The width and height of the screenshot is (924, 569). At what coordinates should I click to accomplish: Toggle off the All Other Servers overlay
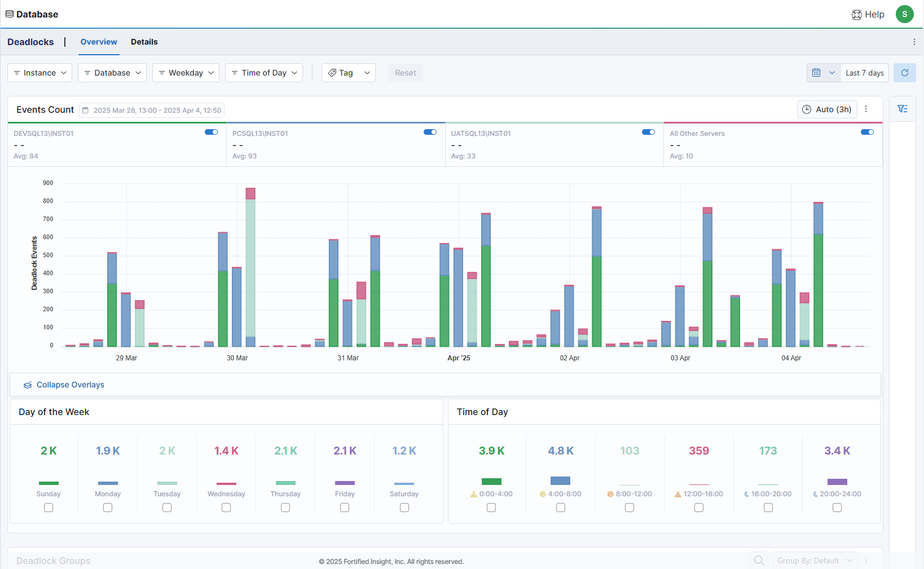[x=867, y=131]
